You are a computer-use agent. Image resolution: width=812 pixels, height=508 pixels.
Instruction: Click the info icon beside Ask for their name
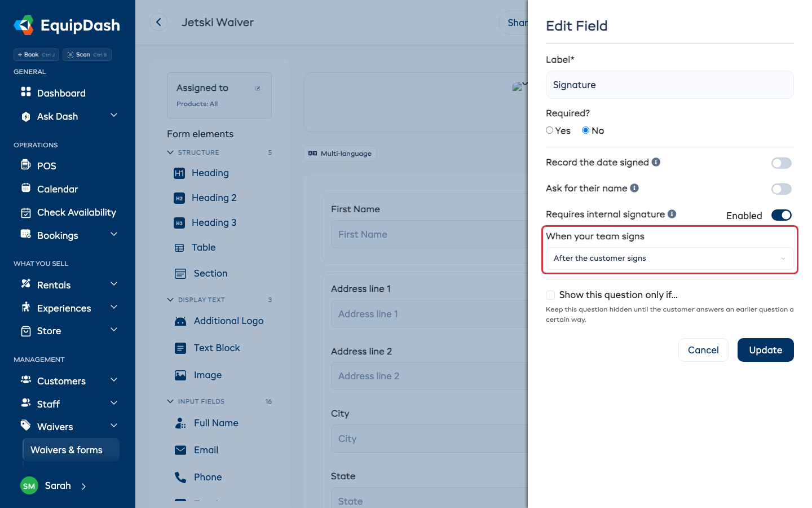(634, 188)
